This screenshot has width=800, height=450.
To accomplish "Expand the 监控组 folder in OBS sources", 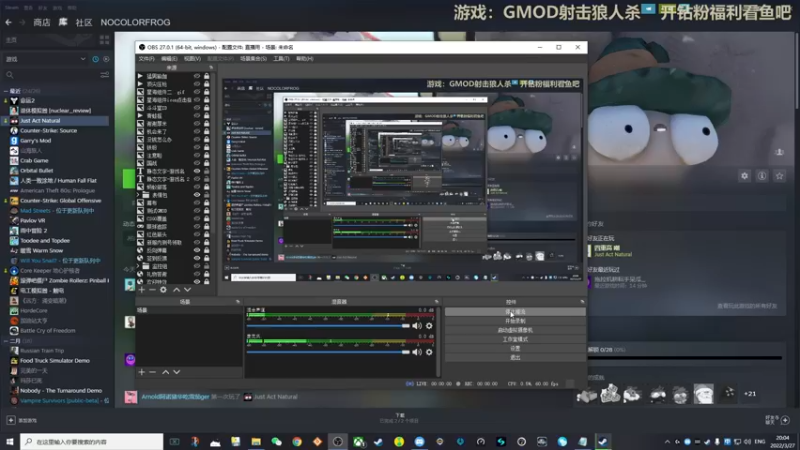I will [x=139, y=266].
